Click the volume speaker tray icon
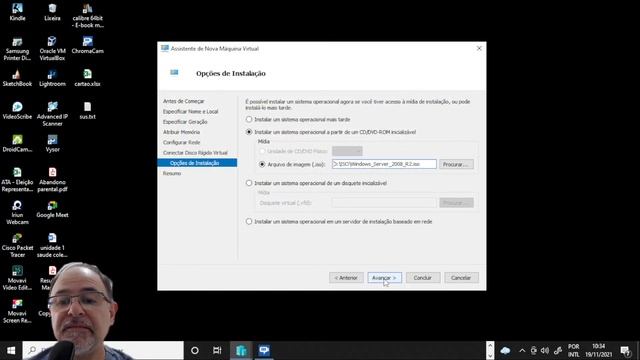This screenshot has width=640, height=360. click(x=545, y=351)
